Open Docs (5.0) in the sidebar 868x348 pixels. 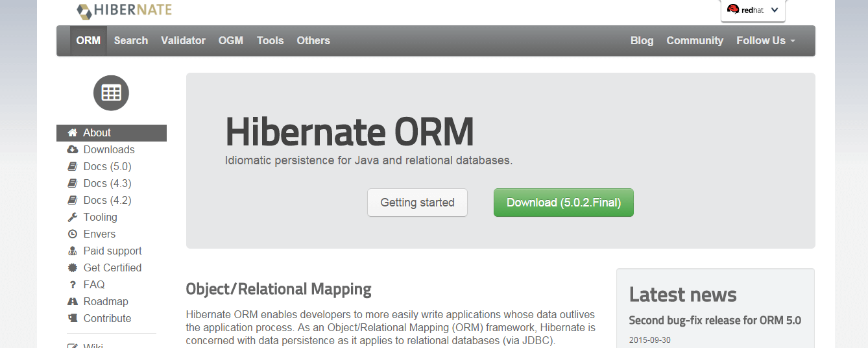click(x=107, y=166)
